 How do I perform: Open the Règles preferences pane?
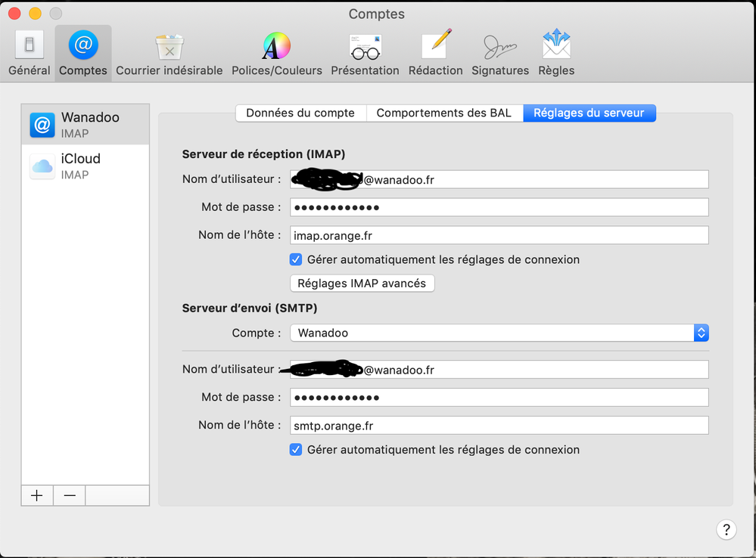pos(556,54)
